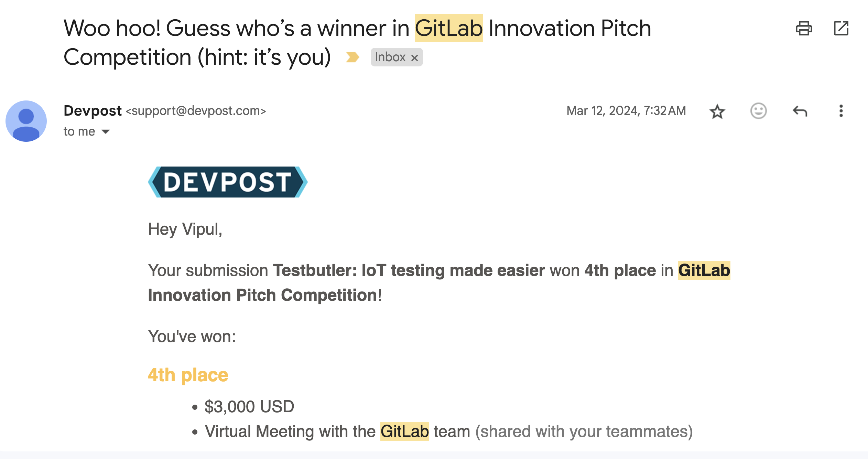The image size is (868, 459).
Task: Reply to the Devpost email
Action: [800, 111]
